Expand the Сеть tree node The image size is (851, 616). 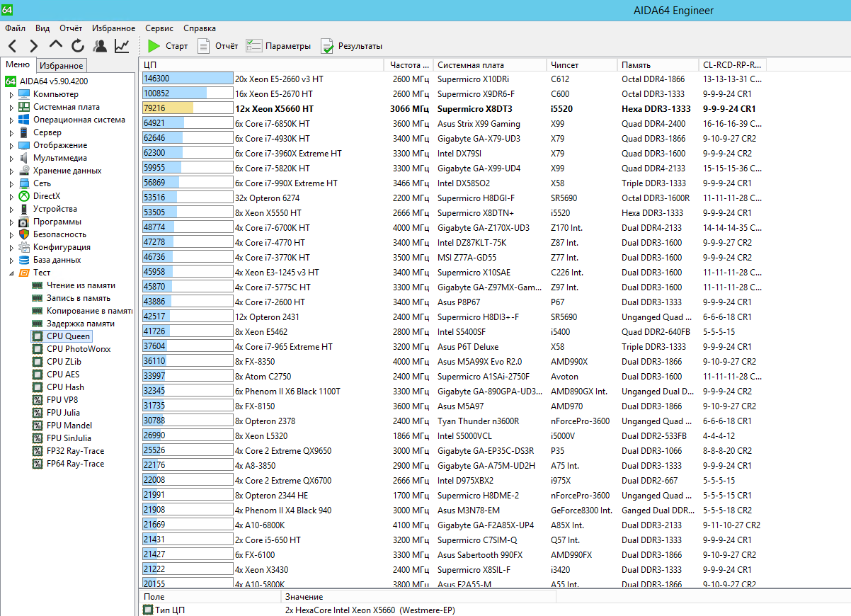11,183
